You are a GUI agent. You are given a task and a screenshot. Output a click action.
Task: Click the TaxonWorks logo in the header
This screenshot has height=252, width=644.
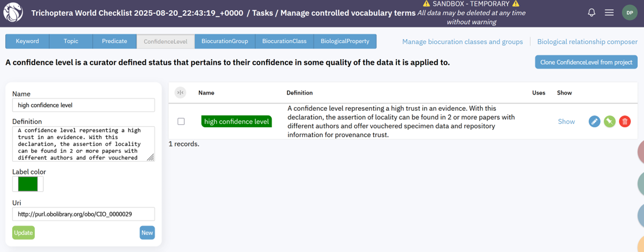point(13,13)
